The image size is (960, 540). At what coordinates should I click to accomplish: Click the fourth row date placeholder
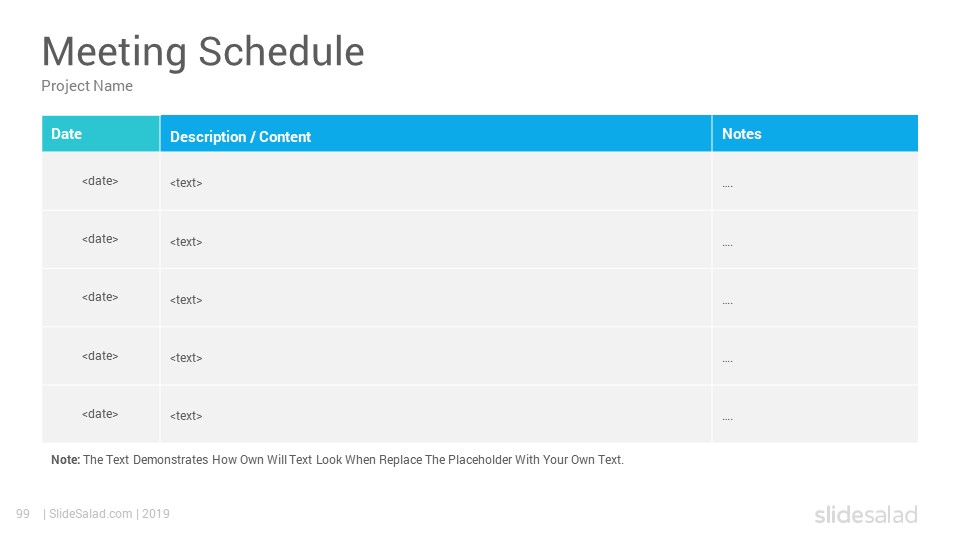tap(100, 356)
